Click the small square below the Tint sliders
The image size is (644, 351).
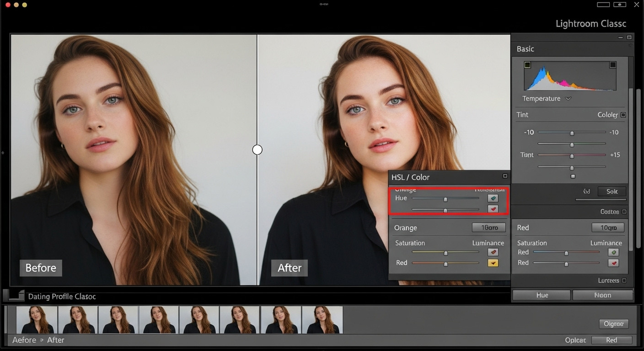coord(573,176)
